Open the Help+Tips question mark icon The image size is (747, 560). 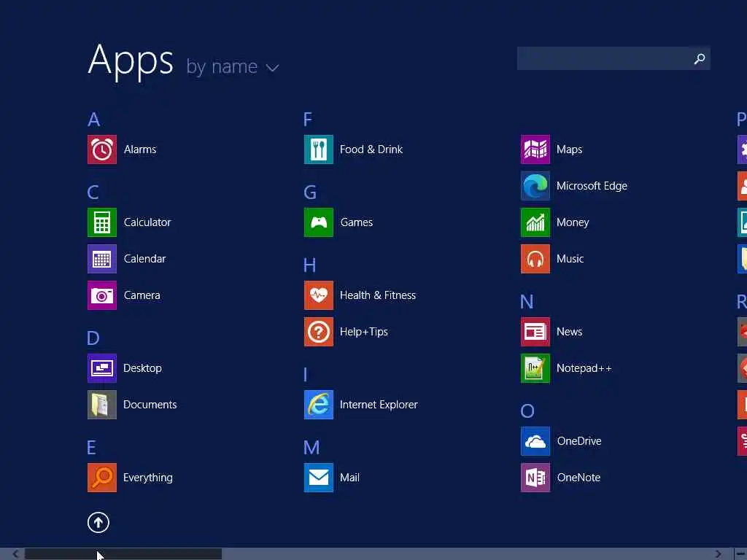click(x=319, y=332)
